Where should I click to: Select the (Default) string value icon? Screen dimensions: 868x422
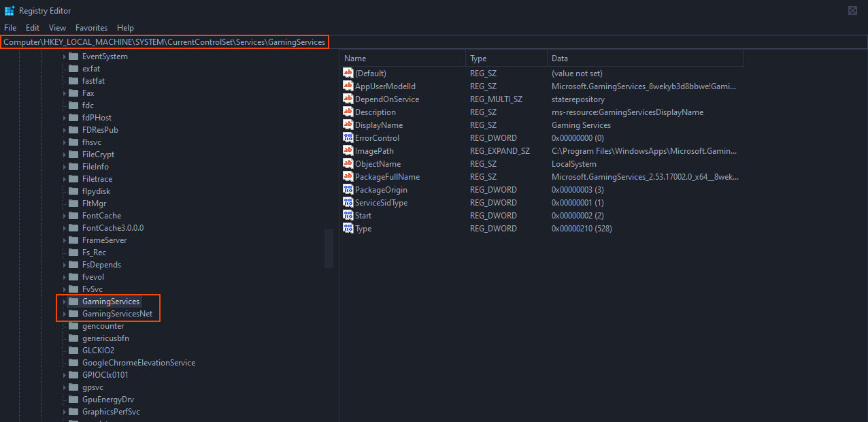click(348, 73)
